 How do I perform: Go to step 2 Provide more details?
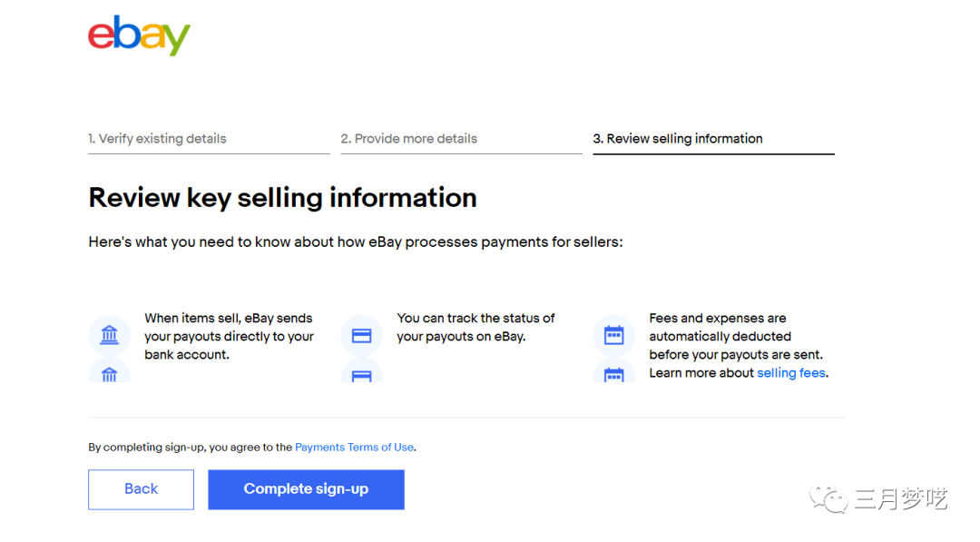(x=408, y=139)
